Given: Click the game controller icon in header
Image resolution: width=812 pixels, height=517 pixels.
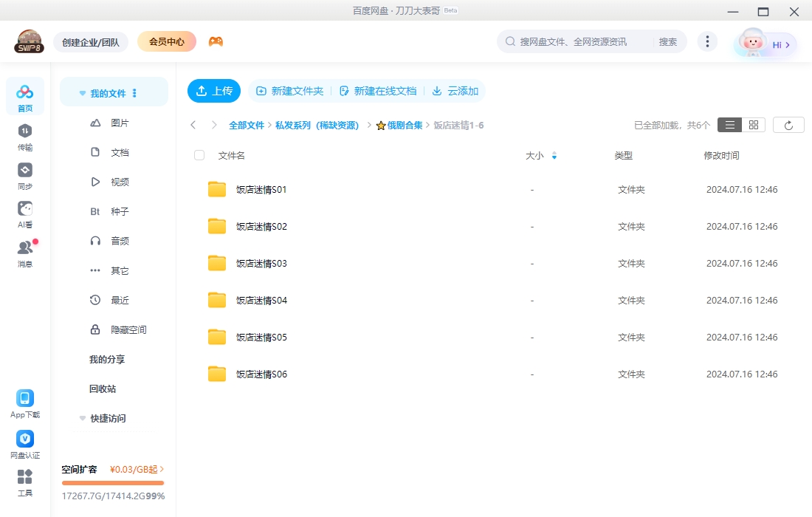Looking at the screenshot, I should pyautogui.click(x=216, y=41).
